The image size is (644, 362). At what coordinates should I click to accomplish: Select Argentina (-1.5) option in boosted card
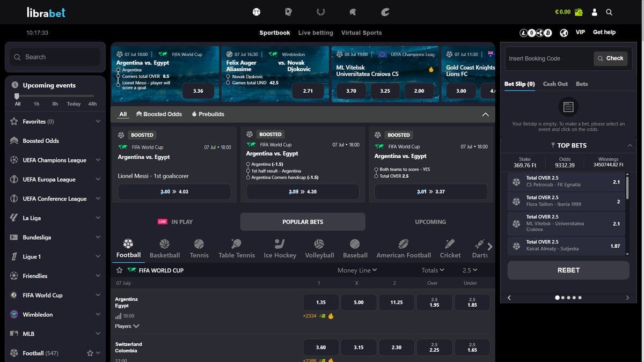click(x=267, y=164)
